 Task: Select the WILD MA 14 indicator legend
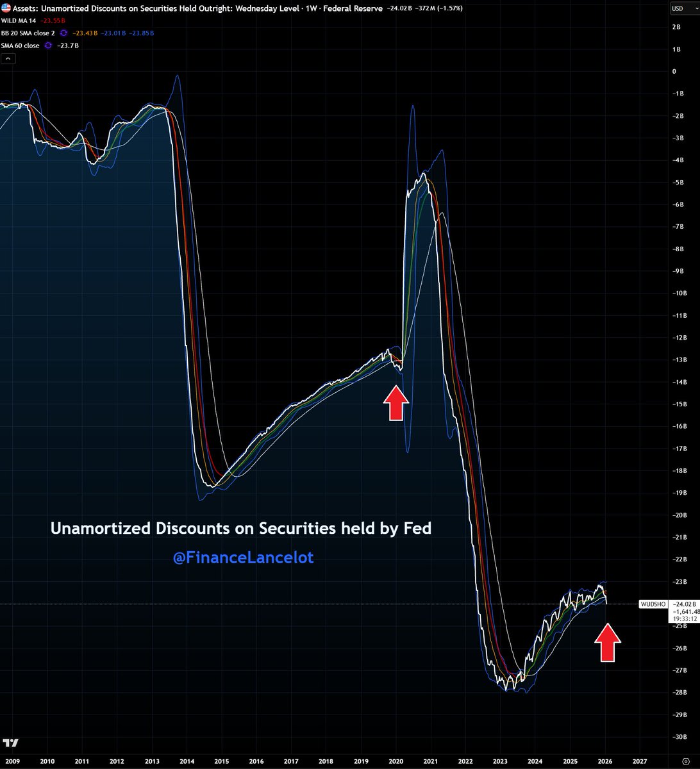pos(19,21)
